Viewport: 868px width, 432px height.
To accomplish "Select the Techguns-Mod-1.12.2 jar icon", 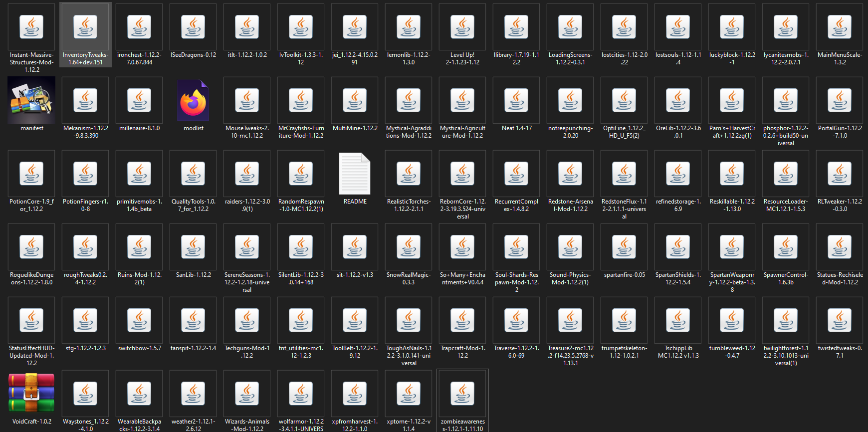I will [x=247, y=320].
